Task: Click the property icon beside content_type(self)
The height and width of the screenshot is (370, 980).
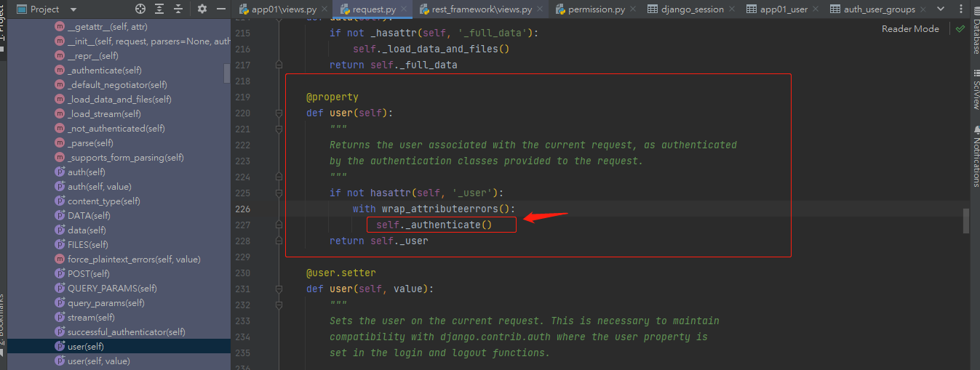Action: [x=60, y=201]
